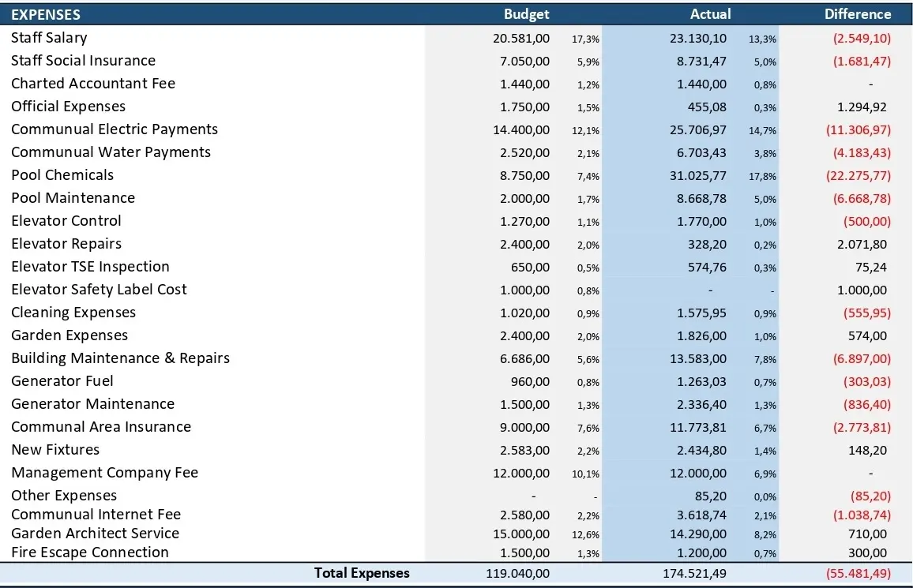Click the Total Expenses label
Screen dimensions: 913x588
(362, 573)
